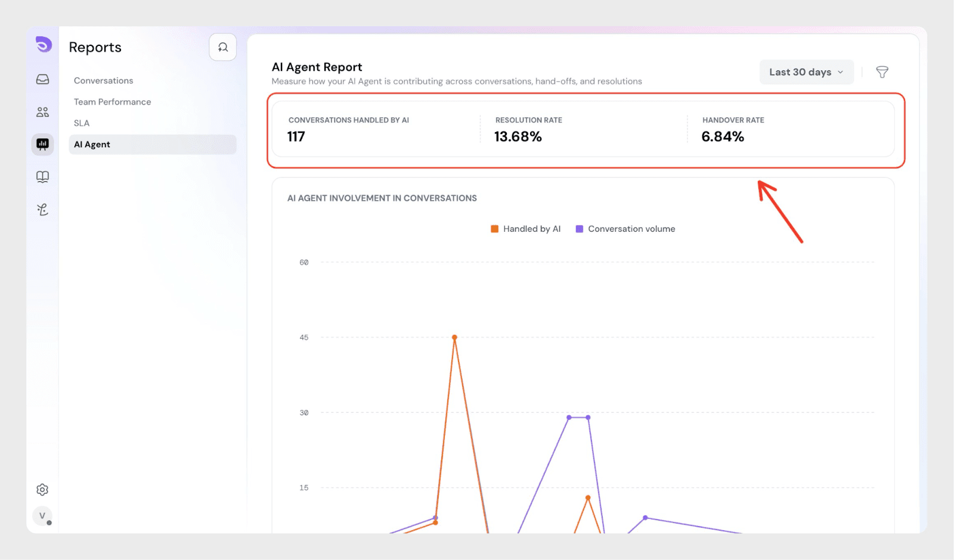Screen dimensions: 954x560
Task: Open the Team Performance report
Action: tap(113, 102)
